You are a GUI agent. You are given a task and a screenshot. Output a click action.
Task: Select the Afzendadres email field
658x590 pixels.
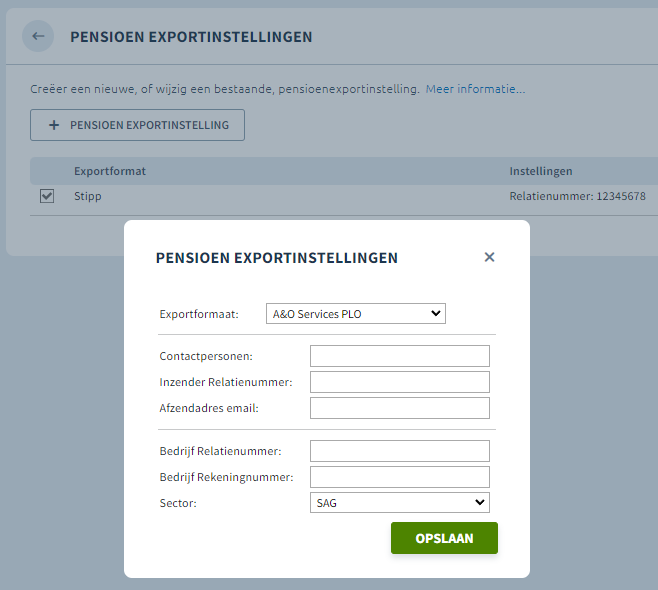[x=399, y=408]
